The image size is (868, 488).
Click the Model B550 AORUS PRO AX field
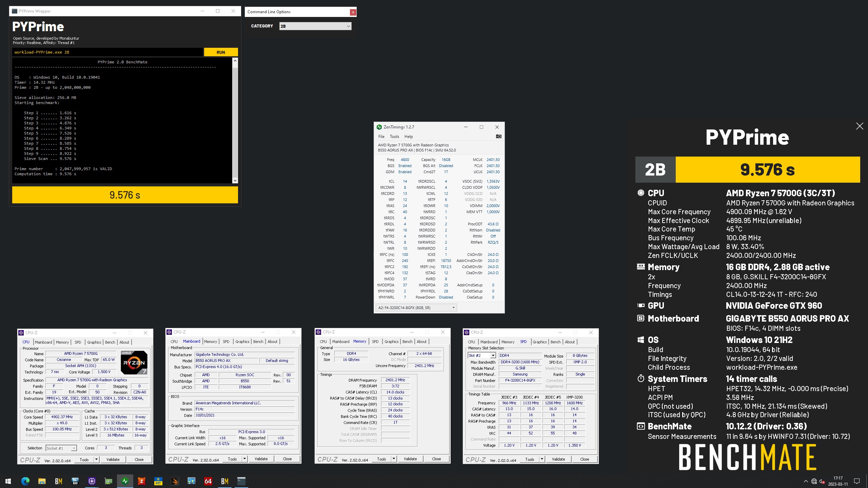227,361
